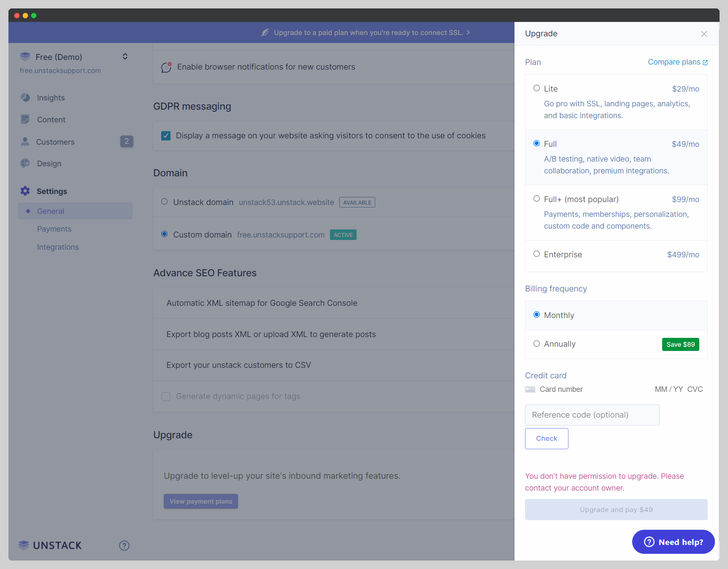This screenshot has height=569, width=728.
Task: Open Design using its palette icon
Action: click(25, 163)
